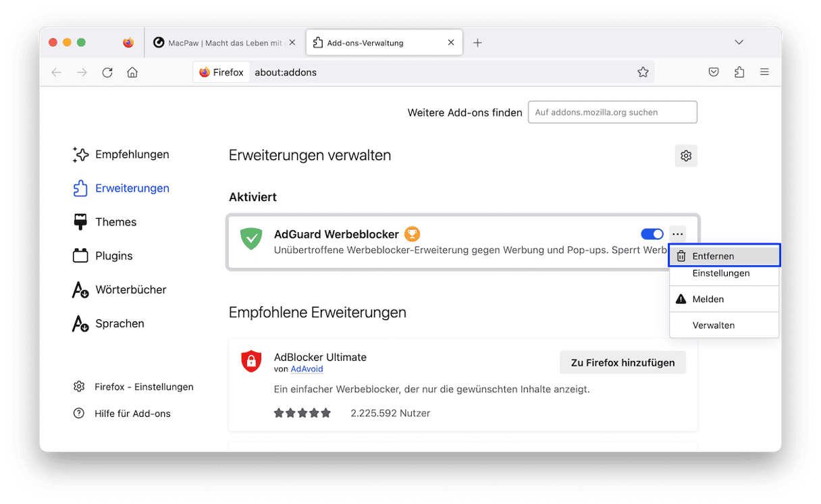Image resolution: width=821 pixels, height=504 pixels.
Task: Open the extensions puzzle icon in toolbar
Action: (739, 72)
